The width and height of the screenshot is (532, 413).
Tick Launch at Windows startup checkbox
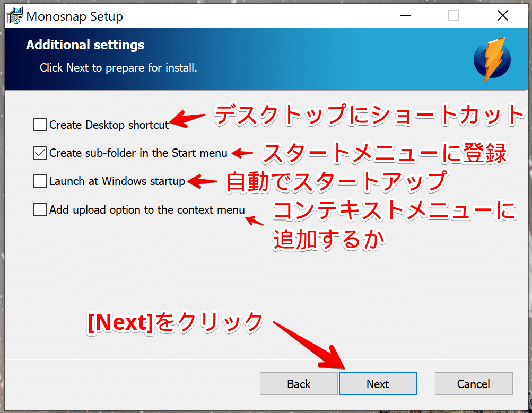tap(40, 181)
